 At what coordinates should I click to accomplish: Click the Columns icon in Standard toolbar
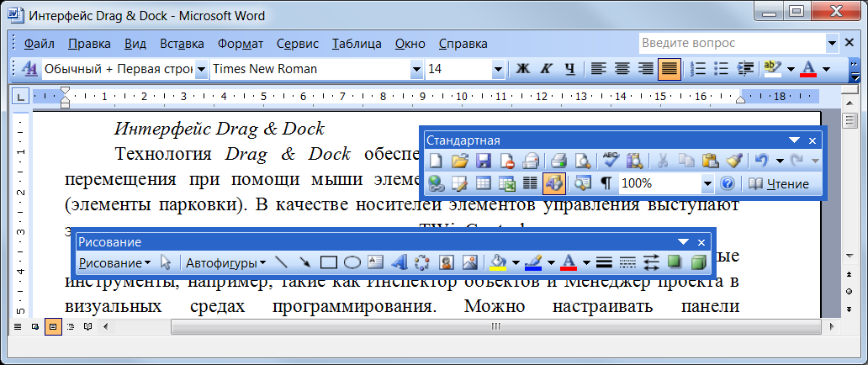pos(530,183)
